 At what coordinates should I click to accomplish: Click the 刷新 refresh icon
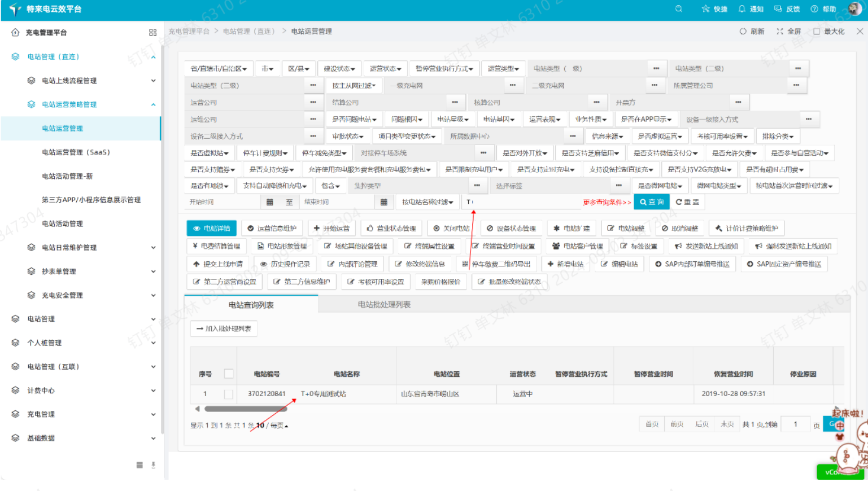743,32
